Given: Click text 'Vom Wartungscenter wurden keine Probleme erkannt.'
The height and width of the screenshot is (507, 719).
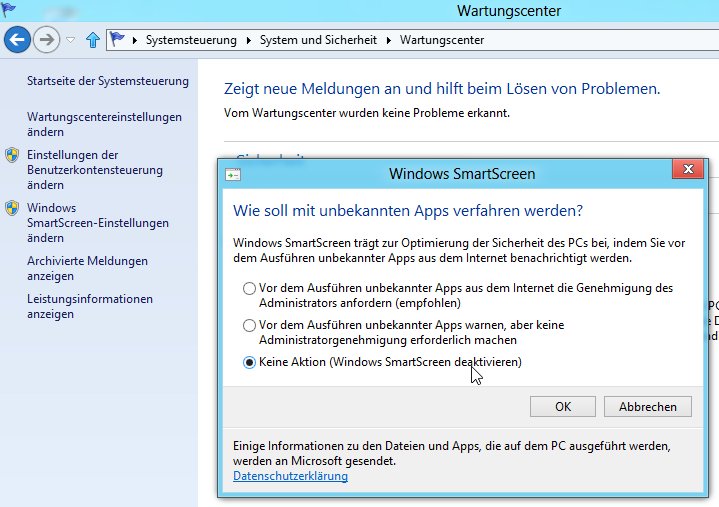Looking at the screenshot, I should pos(367,113).
